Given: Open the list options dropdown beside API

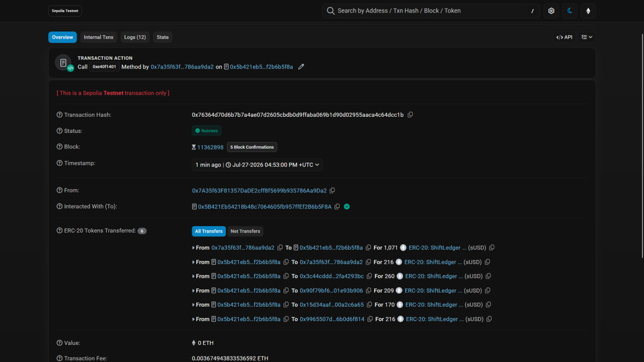Looking at the screenshot, I should coord(587,37).
